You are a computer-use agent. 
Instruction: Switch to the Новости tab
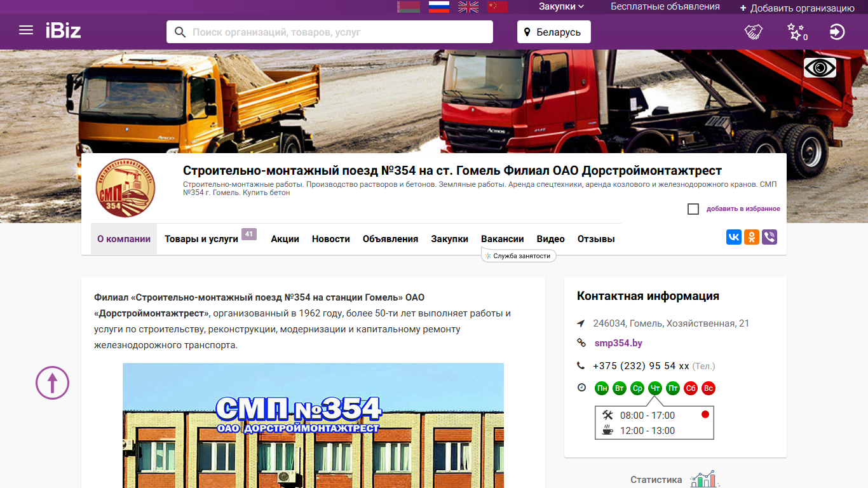coord(331,239)
